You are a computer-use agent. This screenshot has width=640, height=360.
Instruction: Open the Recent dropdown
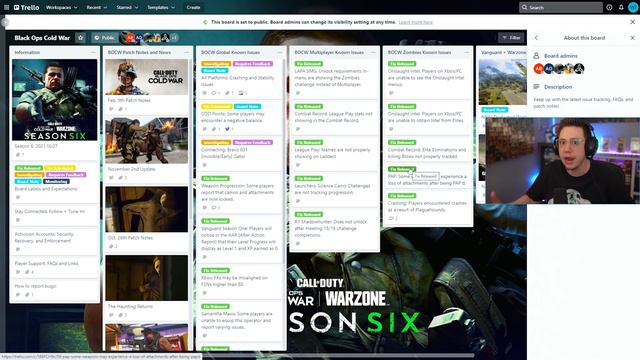(97, 7)
